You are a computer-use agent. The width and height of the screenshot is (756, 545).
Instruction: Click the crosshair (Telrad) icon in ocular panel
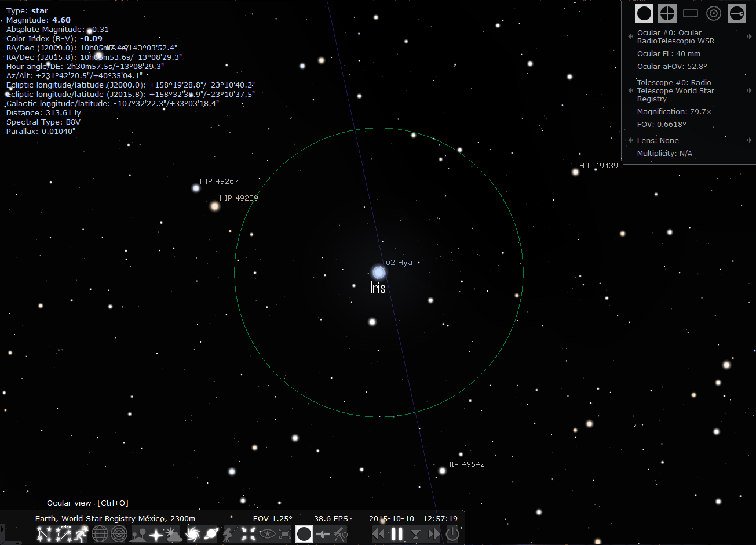(x=667, y=13)
